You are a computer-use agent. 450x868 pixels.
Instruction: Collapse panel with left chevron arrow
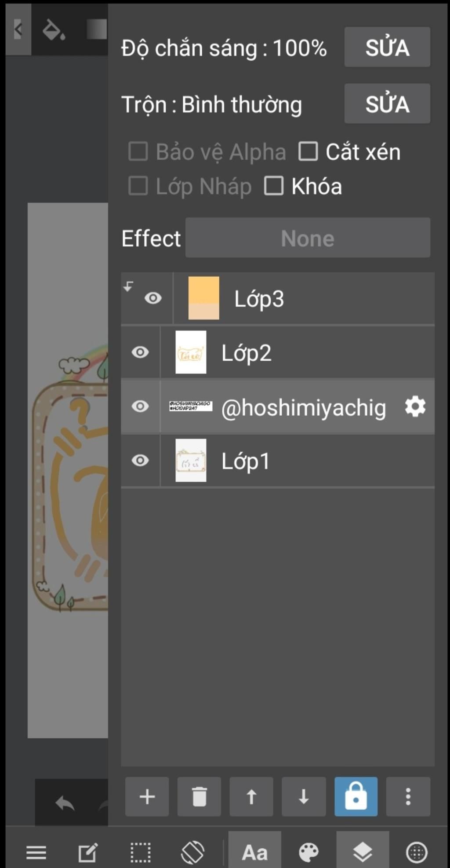coord(18,29)
